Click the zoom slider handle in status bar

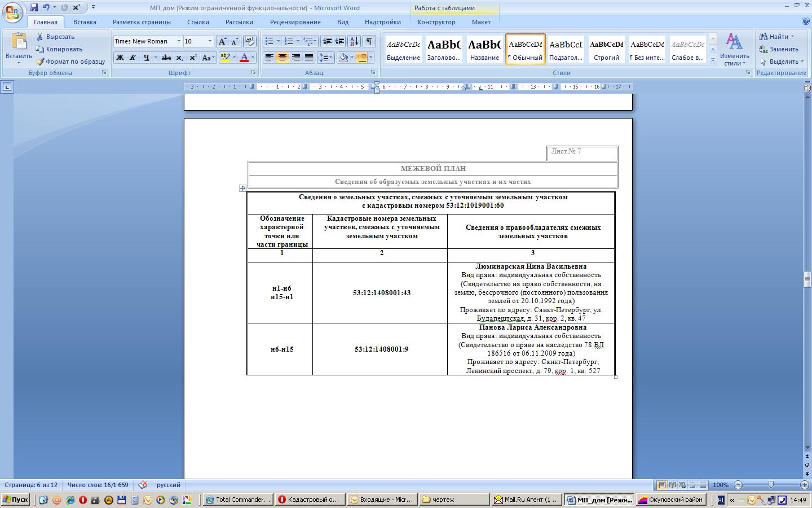coord(771,485)
